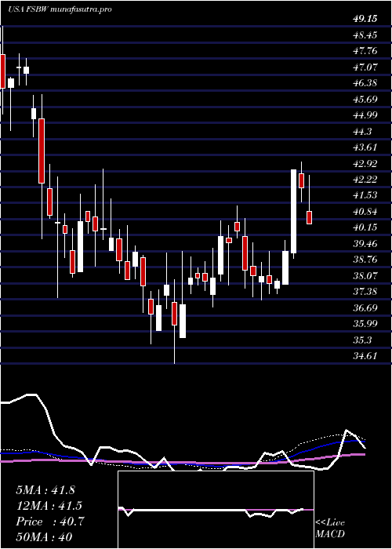Select the 47.07 price axis label
392x549 pixels.
click(x=365, y=67)
